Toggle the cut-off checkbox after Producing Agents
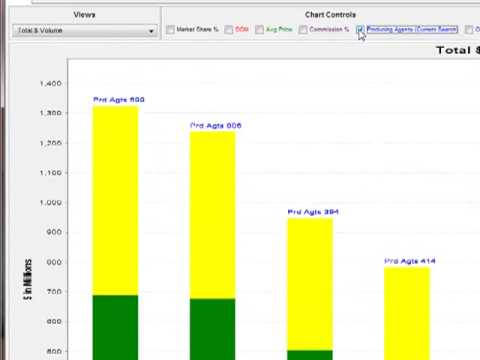 469,30
